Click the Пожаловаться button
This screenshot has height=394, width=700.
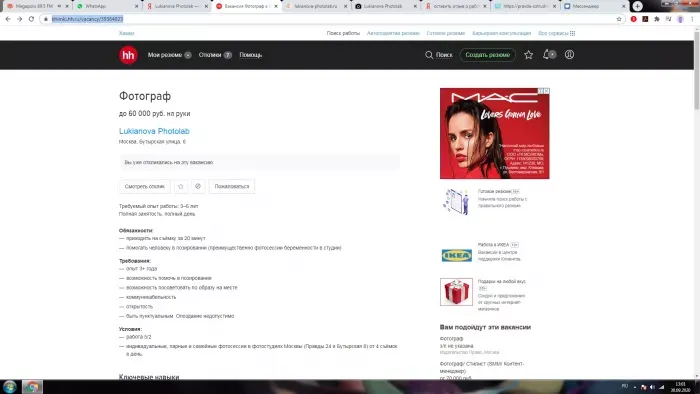tap(232, 187)
